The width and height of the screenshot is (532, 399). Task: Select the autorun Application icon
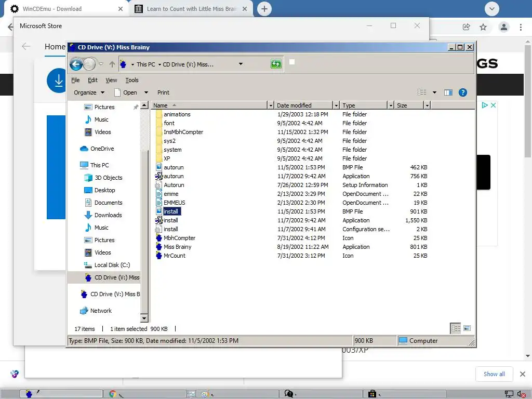[159, 176]
